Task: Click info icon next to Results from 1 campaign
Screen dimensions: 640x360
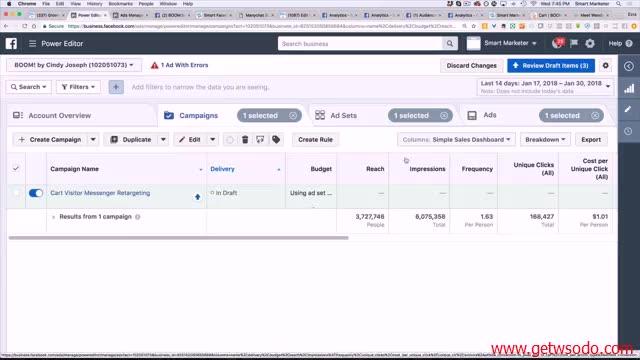Action: pos(138,217)
